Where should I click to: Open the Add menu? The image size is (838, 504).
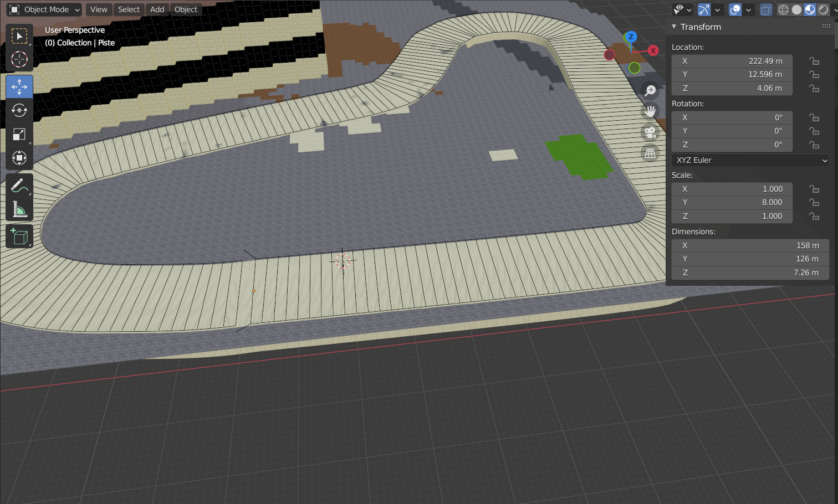click(157, 10)
